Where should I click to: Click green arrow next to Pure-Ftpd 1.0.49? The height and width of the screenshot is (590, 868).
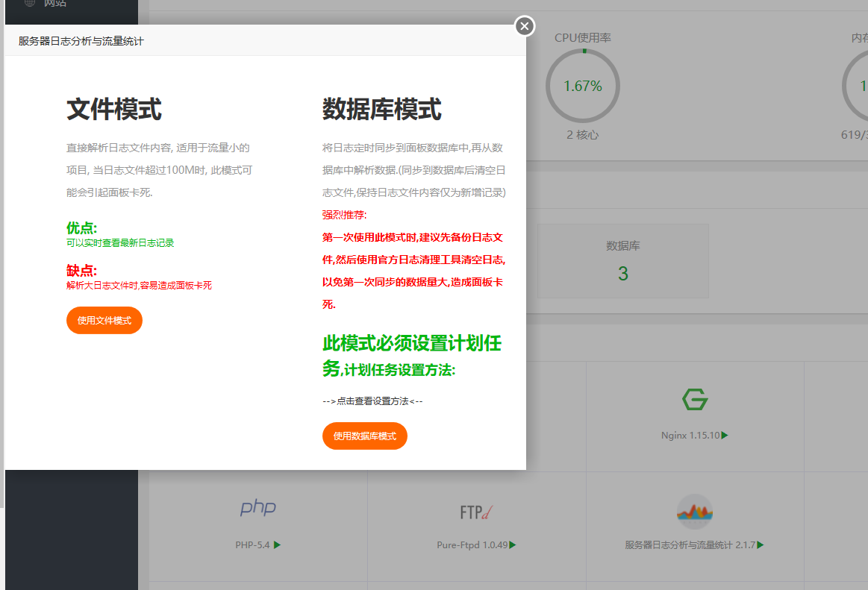tap(513, 545)
